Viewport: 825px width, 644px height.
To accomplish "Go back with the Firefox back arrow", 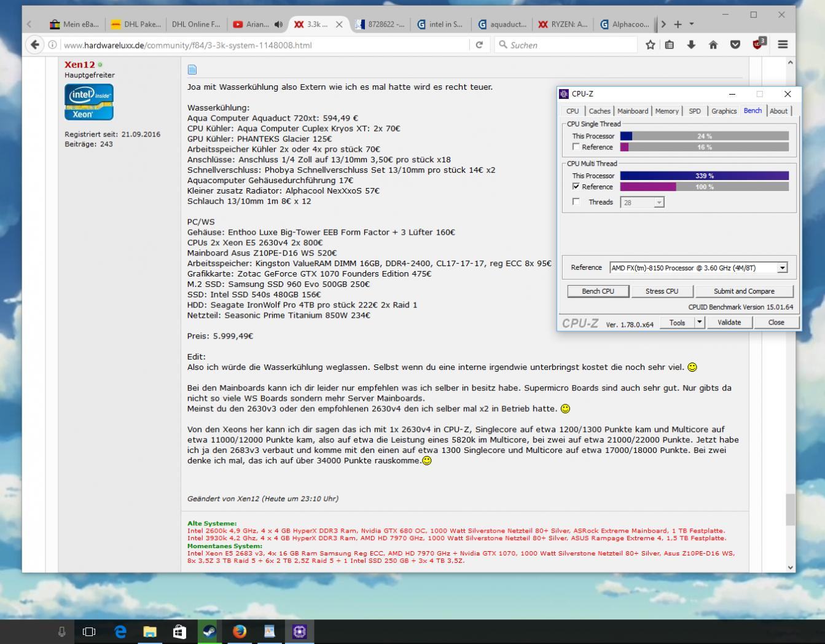I will [35, 44].
